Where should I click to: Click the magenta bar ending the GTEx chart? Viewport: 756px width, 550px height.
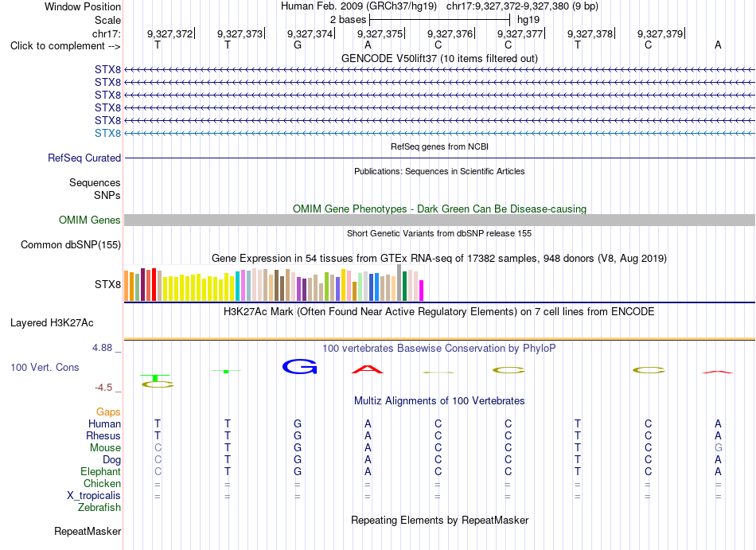422,291
